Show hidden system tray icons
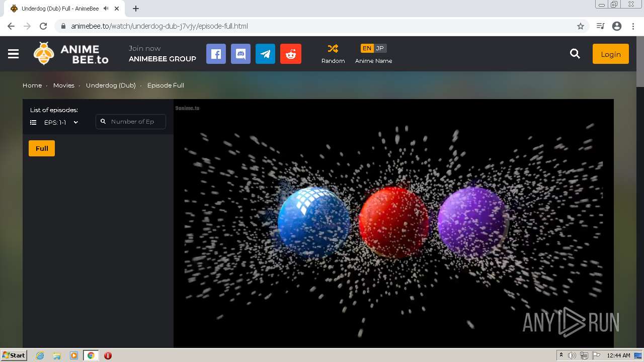Screen dimensions: 644x362 click(561, 355)
